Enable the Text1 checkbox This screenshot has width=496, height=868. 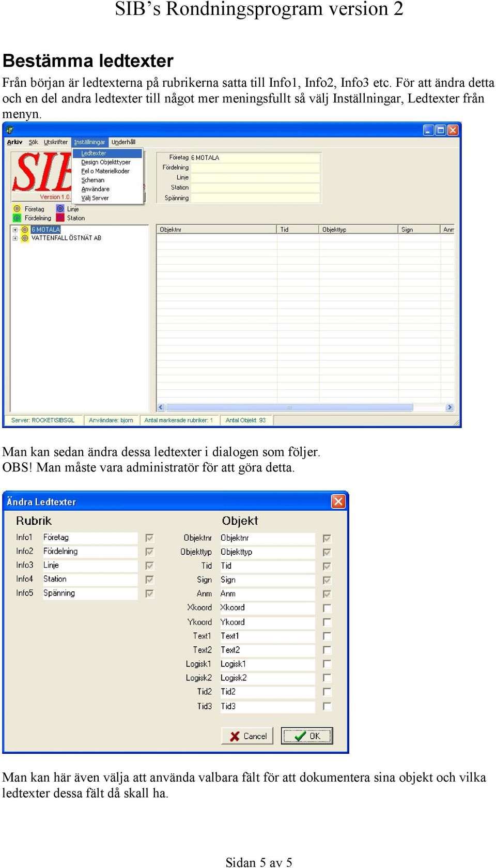(x=327, y=636)
